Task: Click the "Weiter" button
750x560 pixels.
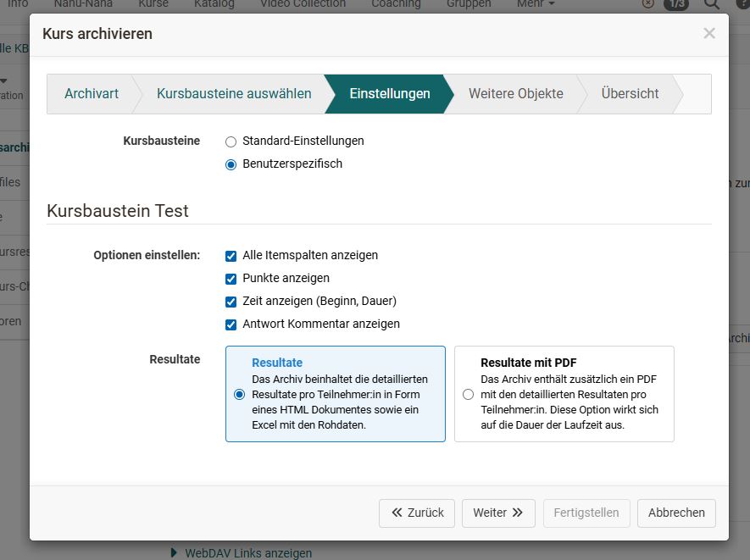Action: coord(498,513)
